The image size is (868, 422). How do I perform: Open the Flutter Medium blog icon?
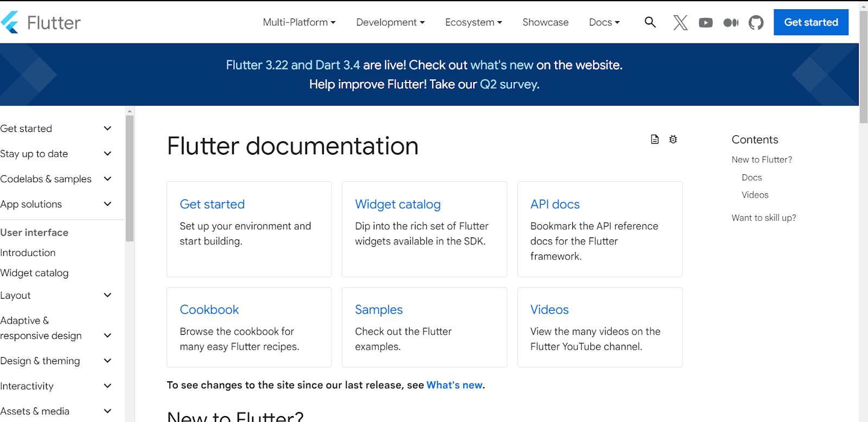coord(731,22)
